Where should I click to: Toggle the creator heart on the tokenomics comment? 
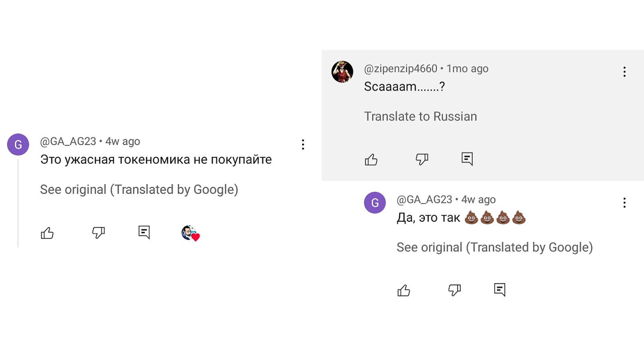click(x=190, y=233)
